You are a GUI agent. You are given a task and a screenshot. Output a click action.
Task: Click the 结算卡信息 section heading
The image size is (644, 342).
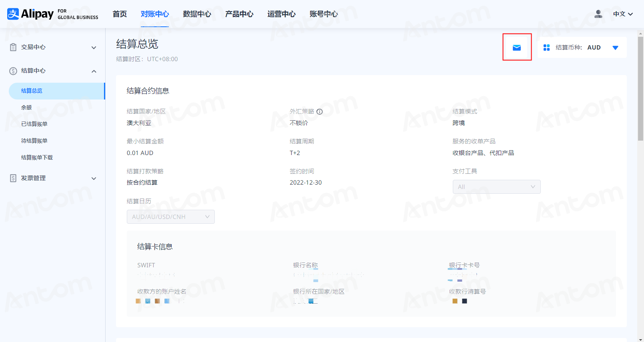(155, 247)
